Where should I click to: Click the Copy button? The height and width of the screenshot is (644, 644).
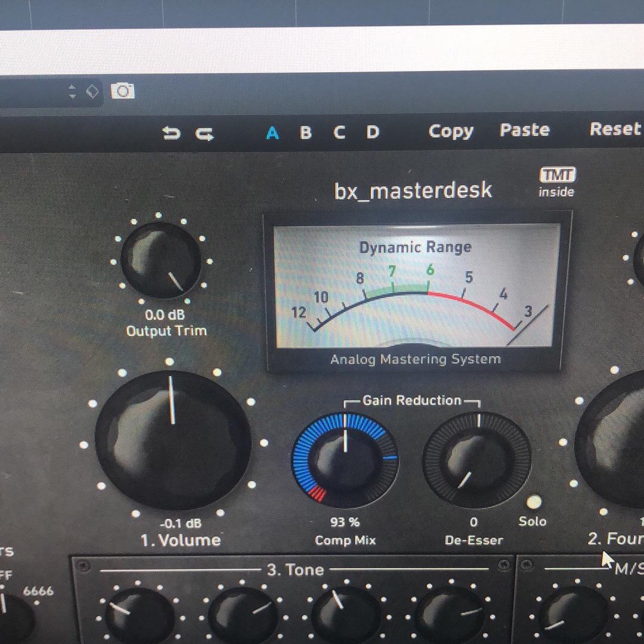point(451,131)
